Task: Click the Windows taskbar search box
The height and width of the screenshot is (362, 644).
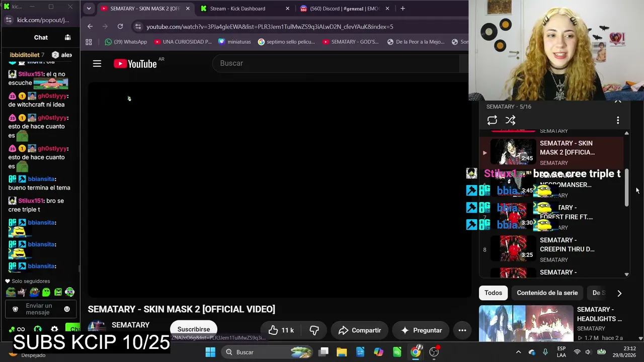Action: (x=267, y=352)
